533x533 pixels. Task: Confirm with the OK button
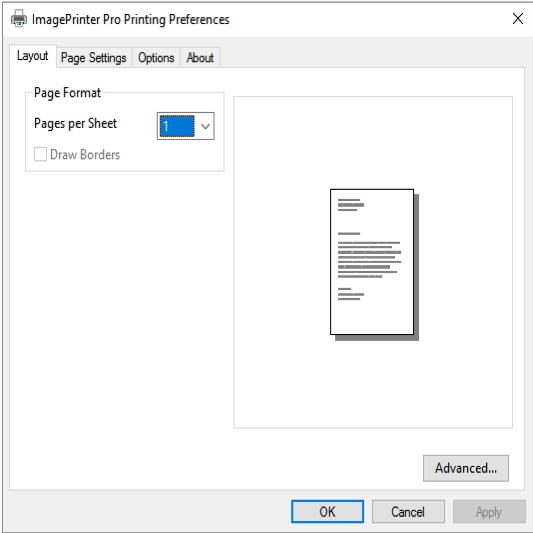(x=327, y=511)
